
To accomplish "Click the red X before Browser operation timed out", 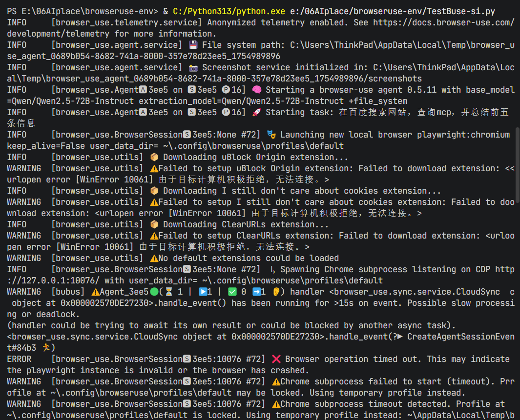I will tap(276, 360).
